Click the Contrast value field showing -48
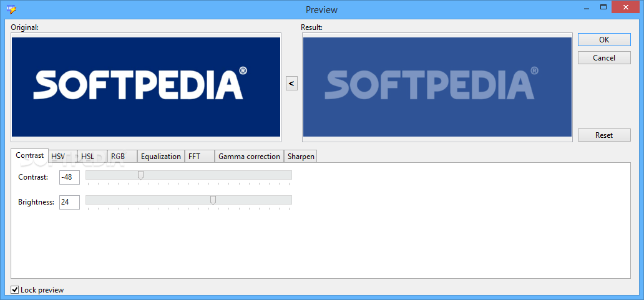This screenshot has width=644, height=300. (x=69, y=177)
